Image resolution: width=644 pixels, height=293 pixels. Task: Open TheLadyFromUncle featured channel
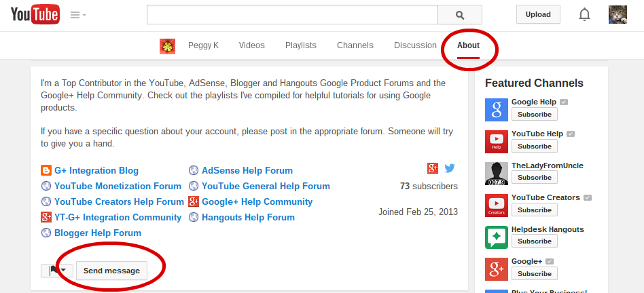click(548, 165)
